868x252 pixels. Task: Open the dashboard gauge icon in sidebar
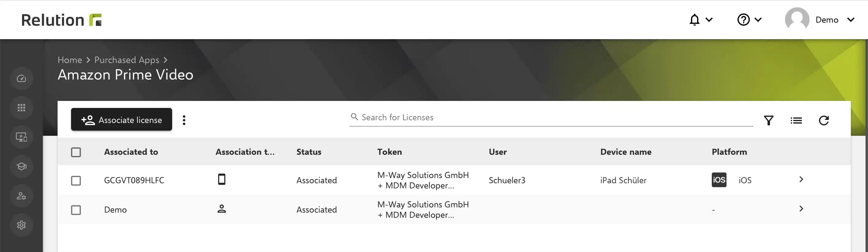click(x=21, y=78)
